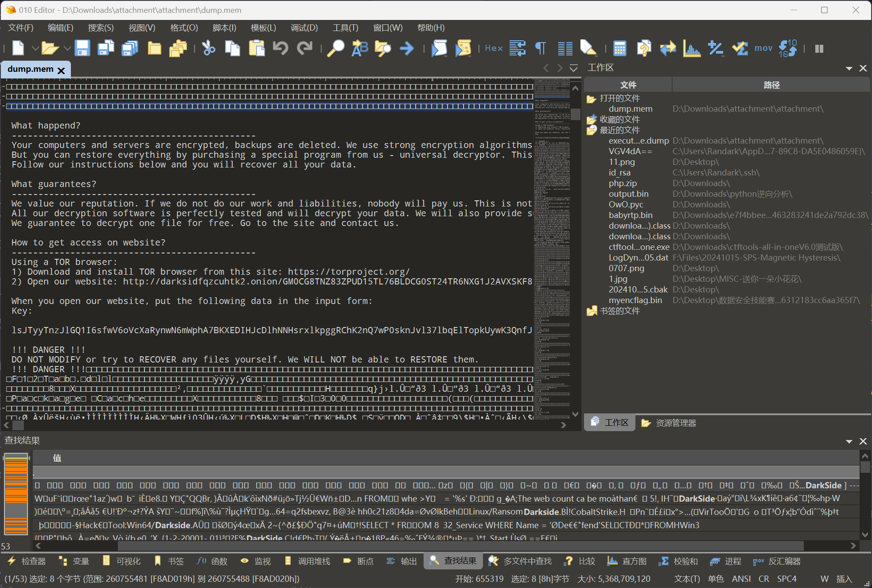Click the 变量 bottom tab

74,561
